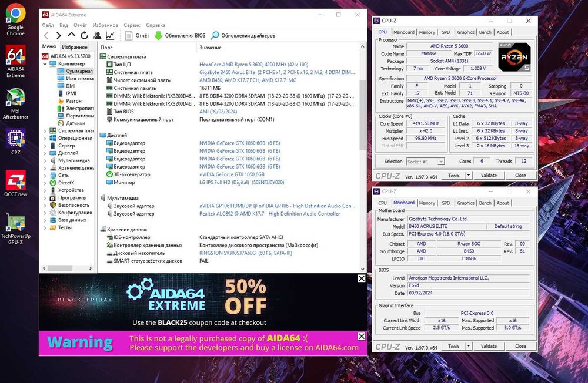Viewport: 588px width, 383px height.
Task: Select Датчики item in tree
Action: click(71, 123)
